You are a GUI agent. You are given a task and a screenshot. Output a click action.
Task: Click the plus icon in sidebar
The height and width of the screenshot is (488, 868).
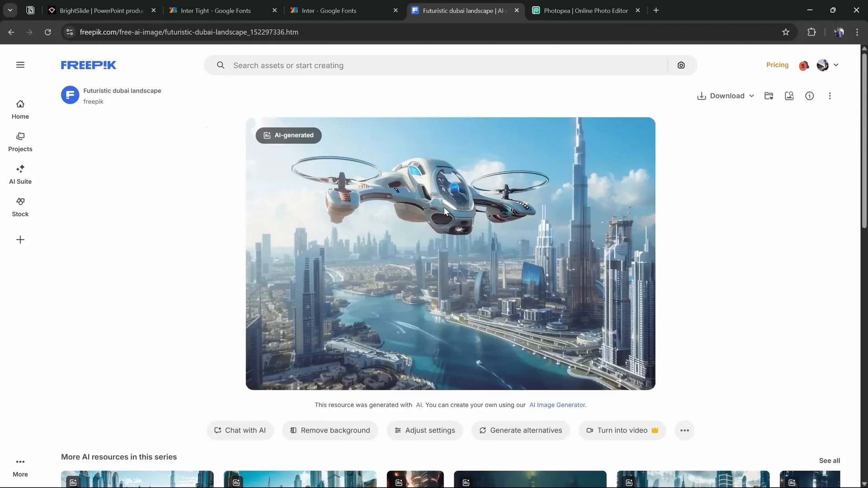point(20,240)
